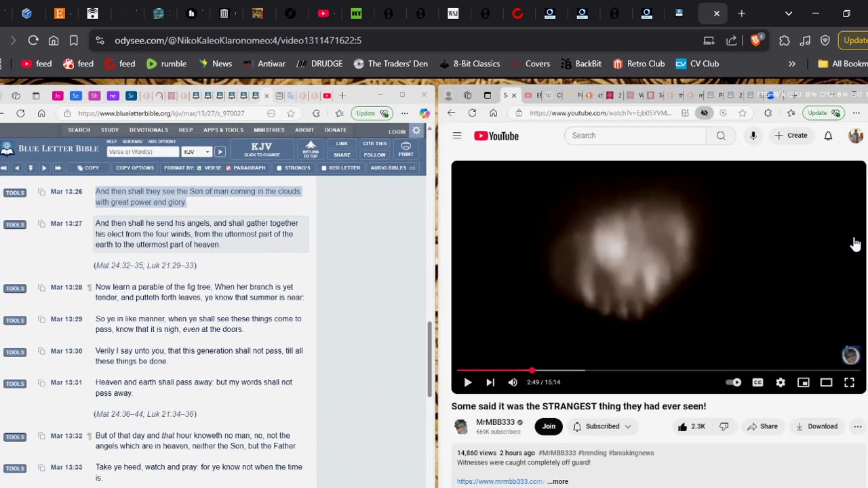Focus the YouTube search box
868x488 pixels.
pos(635,136)
